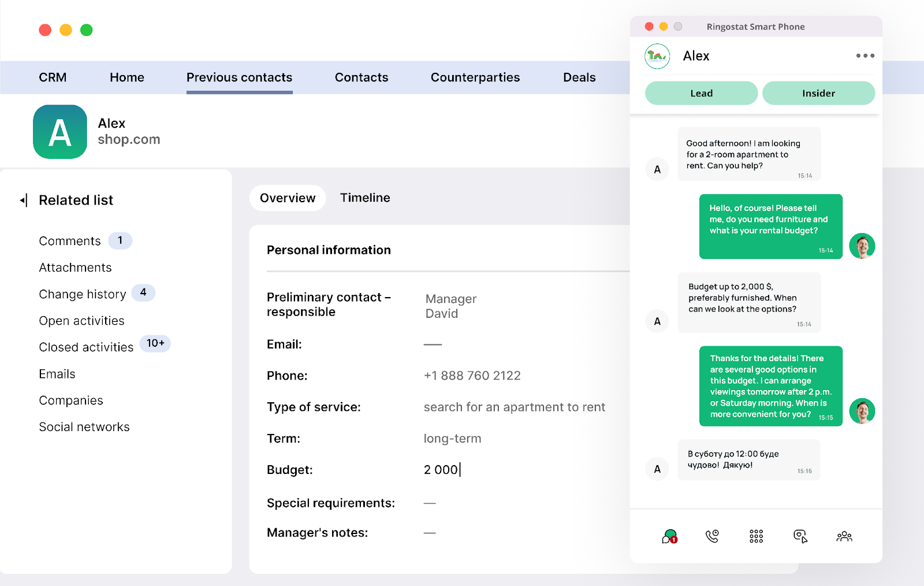Open call history phone icon

click(x=712, y=536)
